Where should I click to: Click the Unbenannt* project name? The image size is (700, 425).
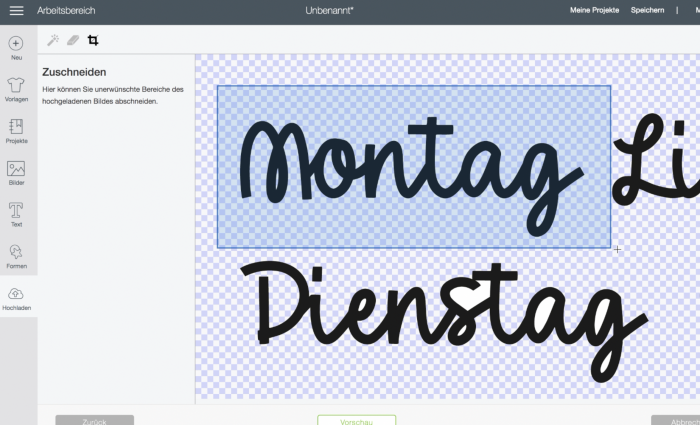click(x=329, y=10)
